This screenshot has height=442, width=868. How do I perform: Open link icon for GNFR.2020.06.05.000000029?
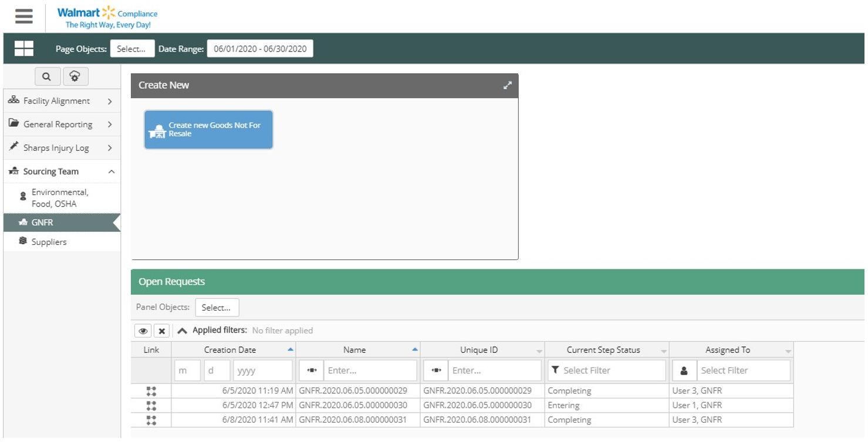[151, 391]
